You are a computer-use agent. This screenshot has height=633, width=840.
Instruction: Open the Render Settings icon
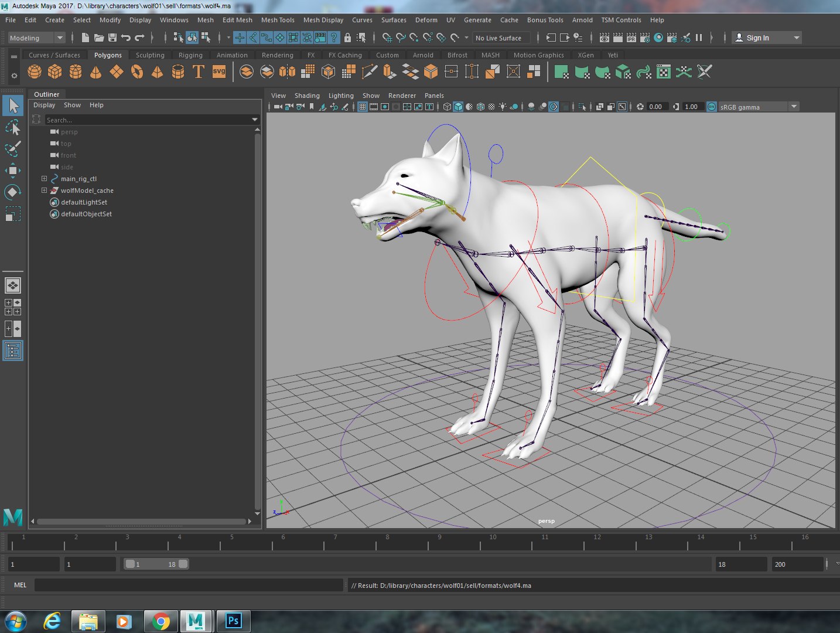(x=645, y=38)
